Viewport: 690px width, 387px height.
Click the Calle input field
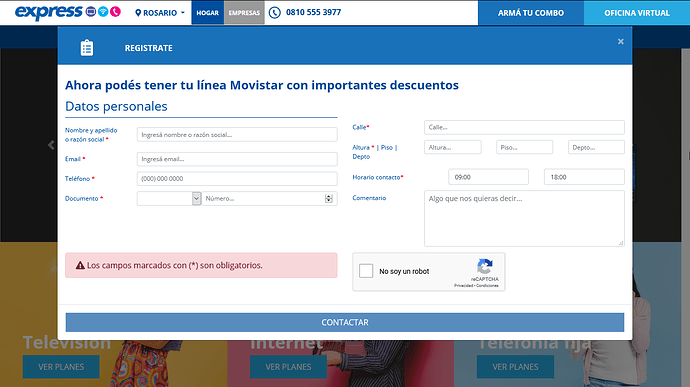click(524, 127)
